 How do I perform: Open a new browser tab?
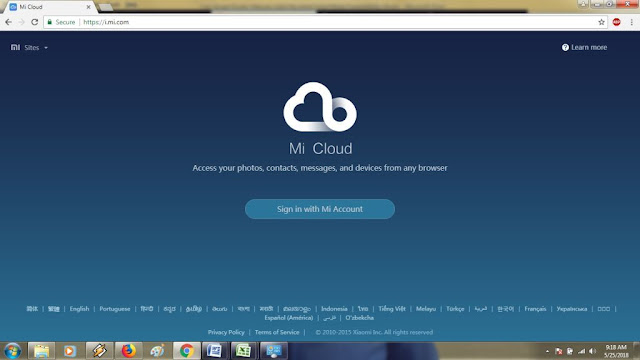pos(106,7)
